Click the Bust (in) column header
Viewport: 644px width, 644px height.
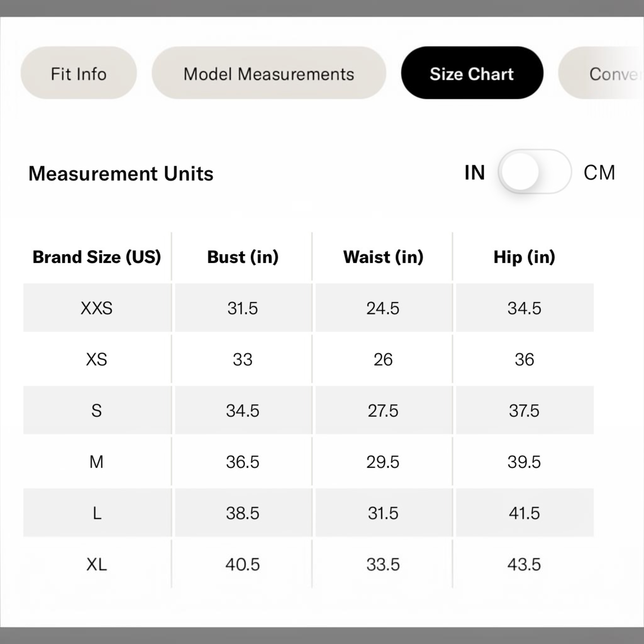pyautogui.click(x=243, y=257)
